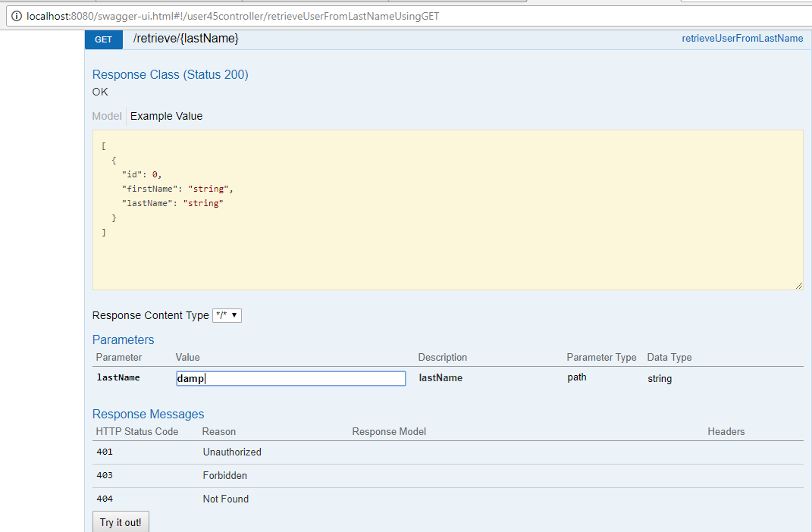Click the Example Value JSON area
The height and width of the screenshot is (532, 812).
coord(447,210)
